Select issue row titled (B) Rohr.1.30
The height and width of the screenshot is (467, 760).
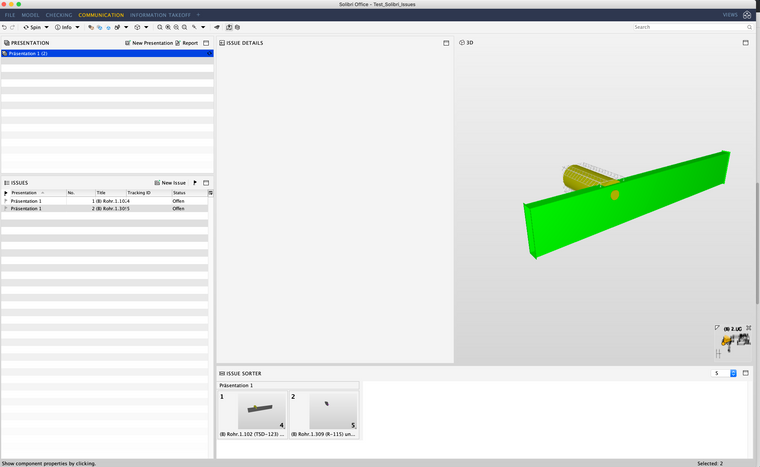pos(105,209)
